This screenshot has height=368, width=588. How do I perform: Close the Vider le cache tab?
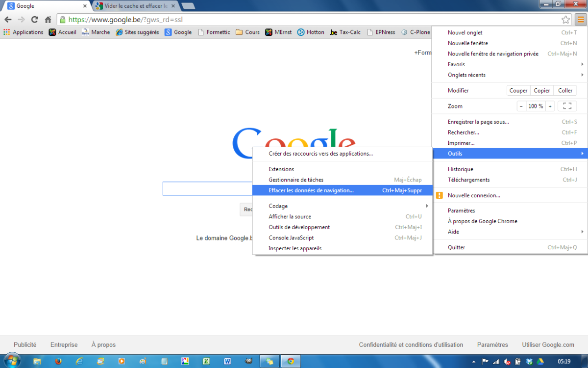coord(172,6)
